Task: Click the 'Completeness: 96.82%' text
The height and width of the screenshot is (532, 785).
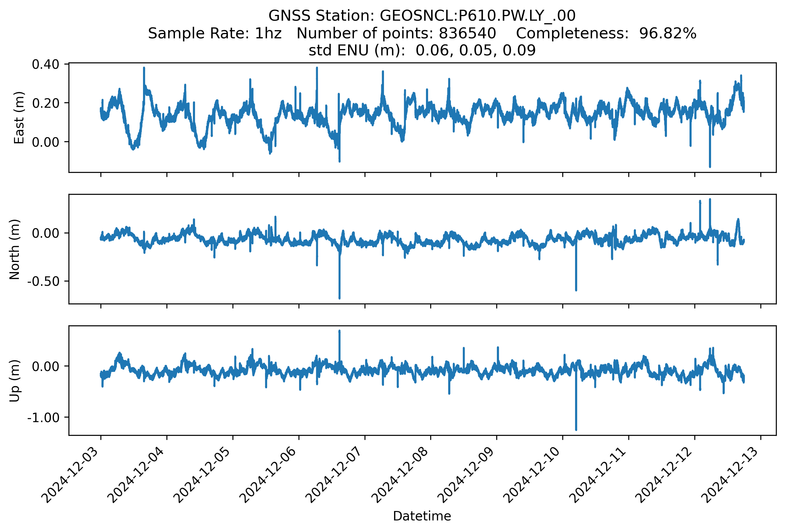Action: click(606, 33)
